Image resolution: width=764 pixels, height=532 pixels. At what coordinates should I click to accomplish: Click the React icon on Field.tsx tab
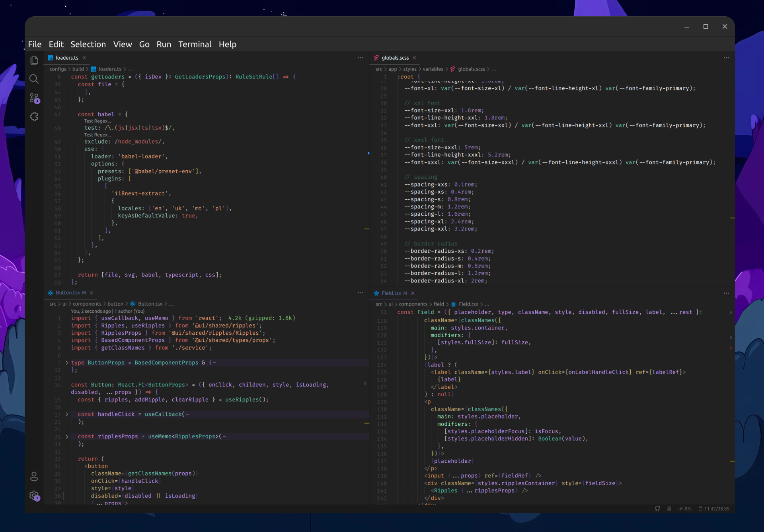click(376, 293)
